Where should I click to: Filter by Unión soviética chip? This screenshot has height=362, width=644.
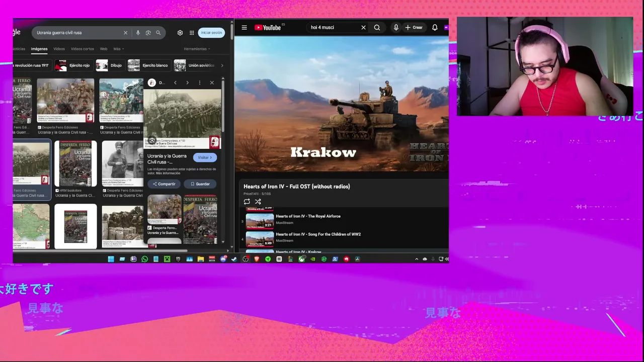(x=195, y=65)
